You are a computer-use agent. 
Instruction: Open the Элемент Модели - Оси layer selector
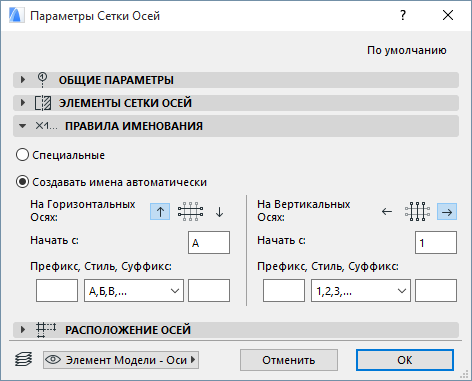coord(121,360)
